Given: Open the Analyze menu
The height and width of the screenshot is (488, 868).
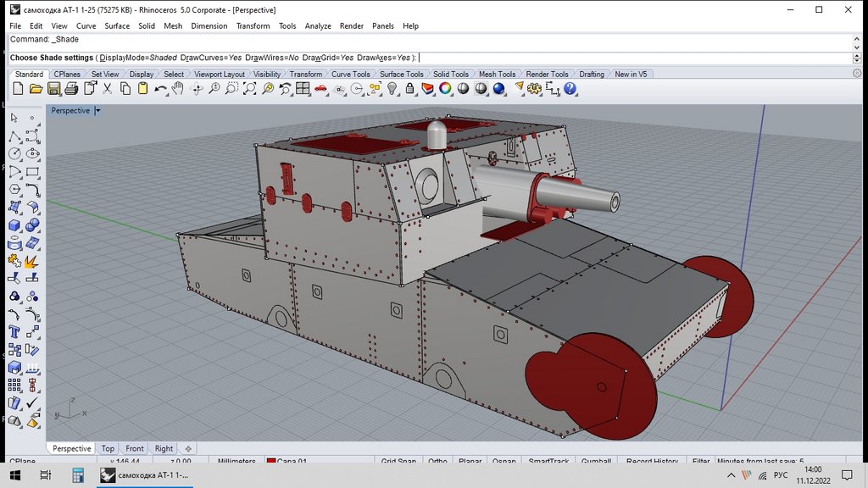Looking at the screenshot, I should point(318,26).
